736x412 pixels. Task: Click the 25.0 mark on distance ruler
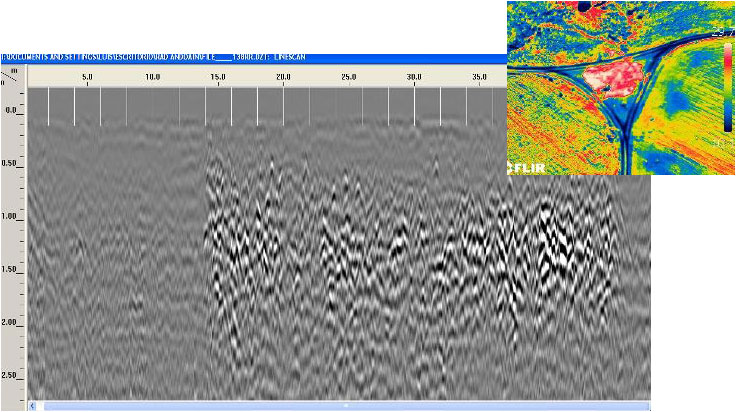point(349,76)
